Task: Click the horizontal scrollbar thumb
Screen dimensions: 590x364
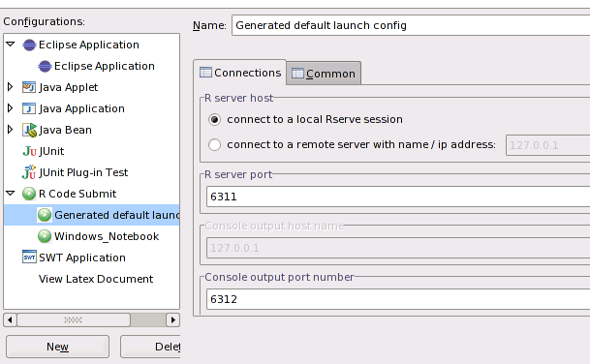Action: click(x=74, y=320)
